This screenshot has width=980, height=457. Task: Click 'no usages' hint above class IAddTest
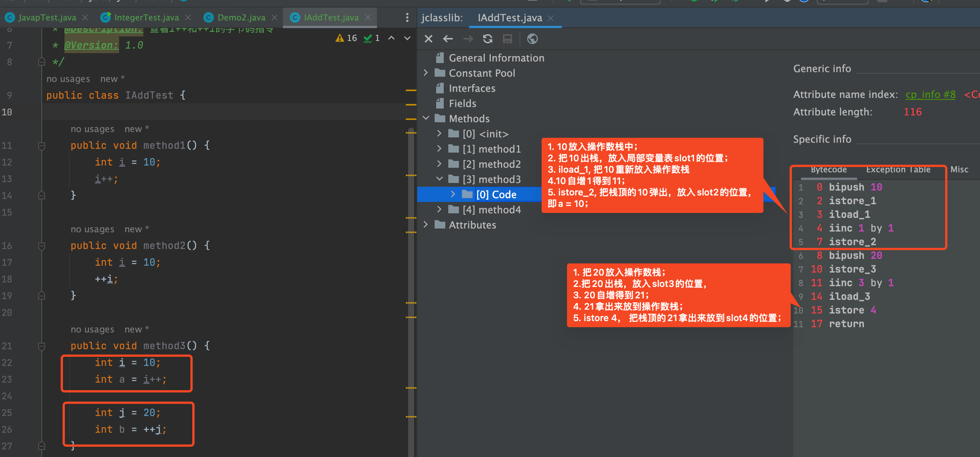(68, 79)
